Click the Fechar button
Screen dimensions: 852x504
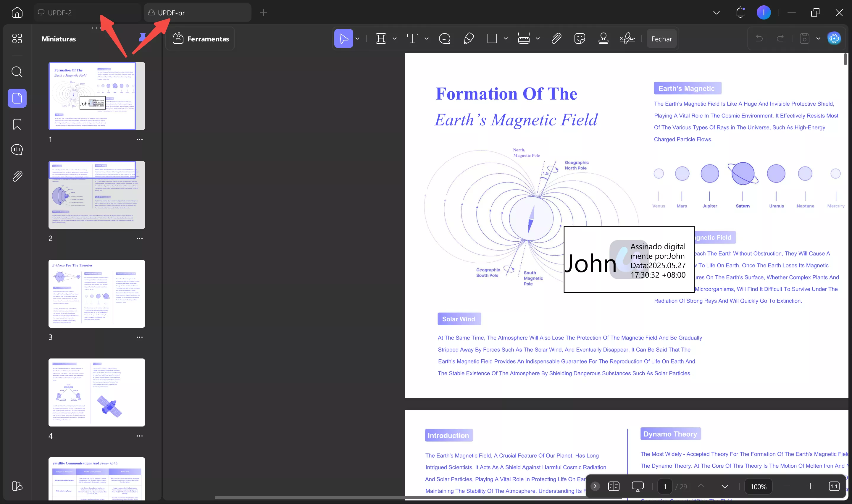(661, 39)
